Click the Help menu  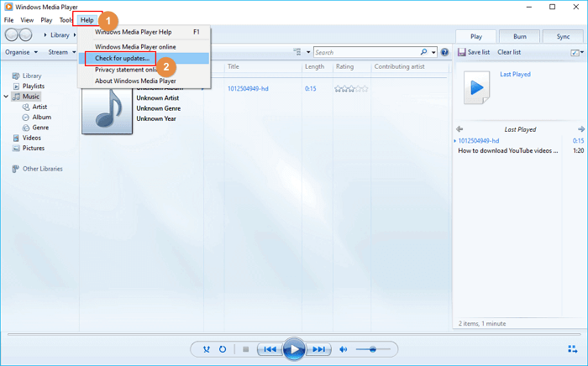[87, 20]
